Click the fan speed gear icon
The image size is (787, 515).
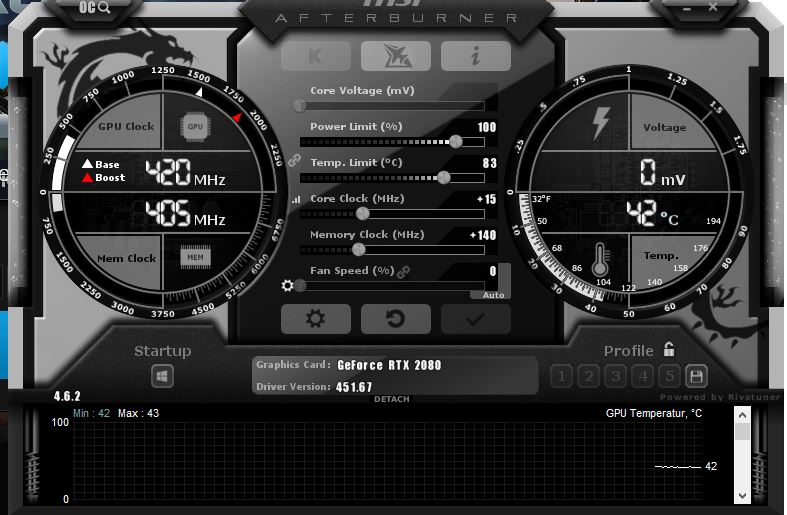pos(288,286)
